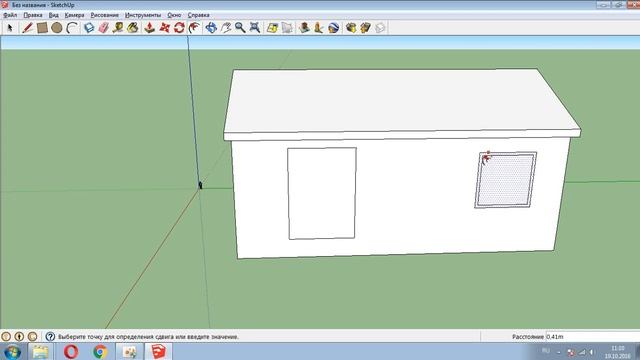Open the Файл menu
The image size is (640, 360).
(x=10, y=15)
